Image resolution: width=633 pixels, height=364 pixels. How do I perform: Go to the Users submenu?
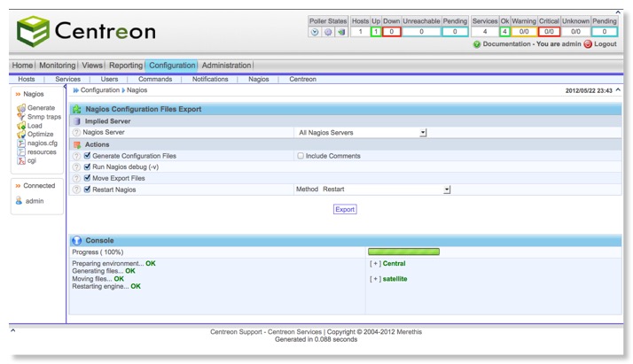click(x=109, y=80)
